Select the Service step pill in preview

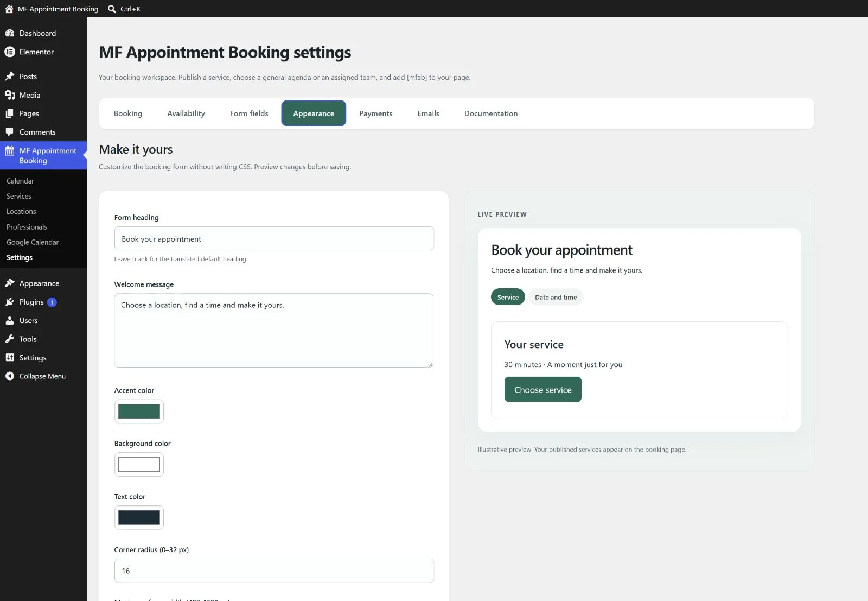click(x=508, y=297)
